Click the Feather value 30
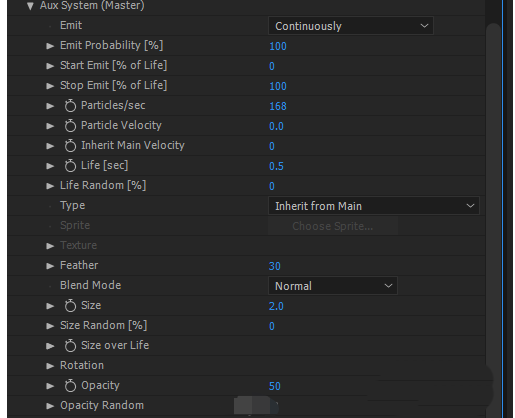 coord(275,266)
